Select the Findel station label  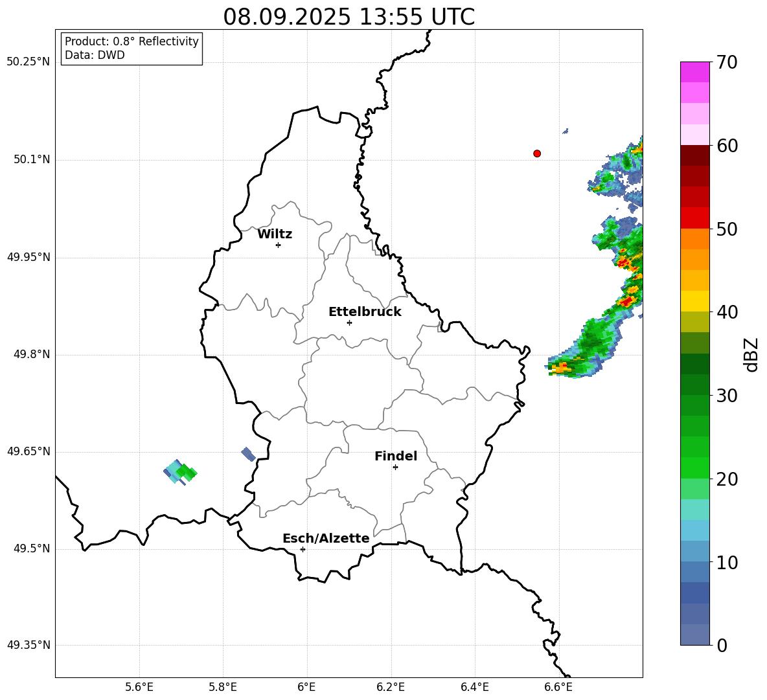396,456
